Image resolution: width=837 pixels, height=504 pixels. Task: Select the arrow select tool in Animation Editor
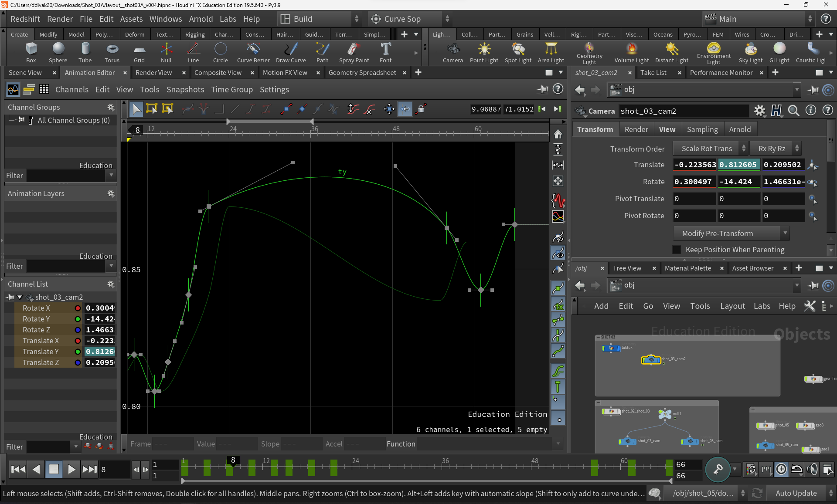[136, 109]
